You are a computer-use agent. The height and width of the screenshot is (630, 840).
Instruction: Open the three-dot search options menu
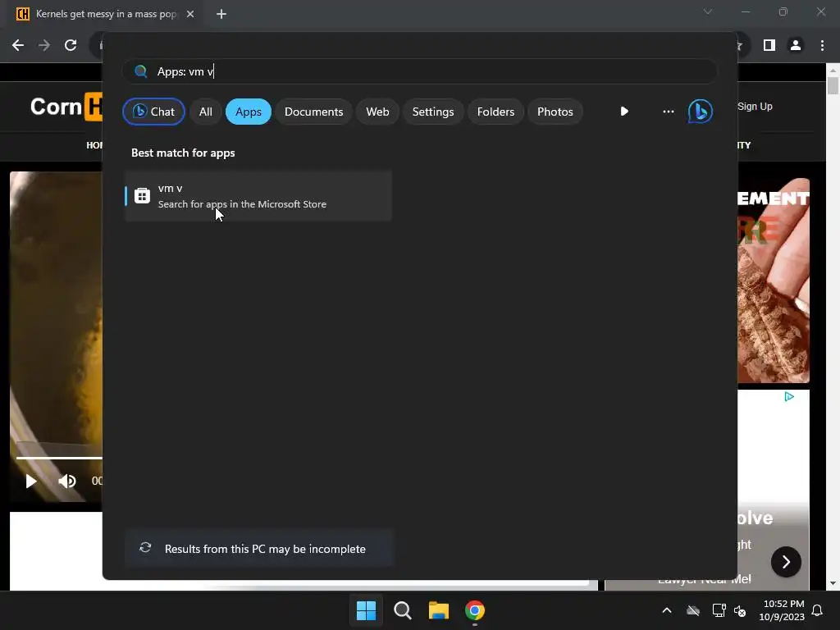point(668,112)
